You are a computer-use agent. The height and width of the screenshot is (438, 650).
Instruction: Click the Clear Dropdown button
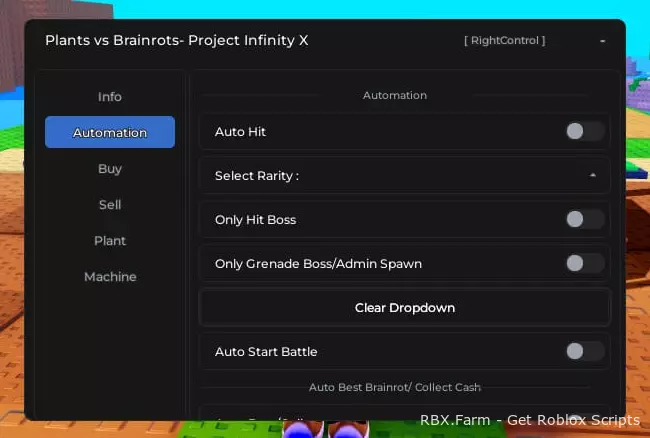[405, 307]
